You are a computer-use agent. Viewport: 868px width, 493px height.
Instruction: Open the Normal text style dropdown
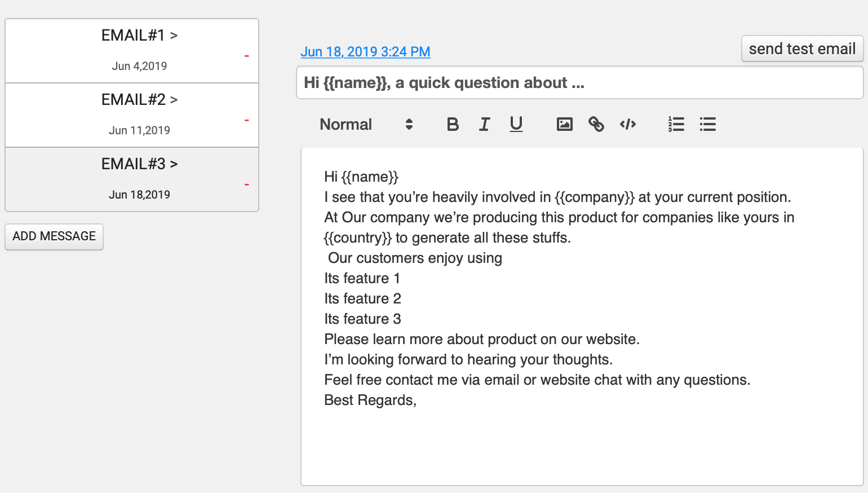[x=366, y=124]
